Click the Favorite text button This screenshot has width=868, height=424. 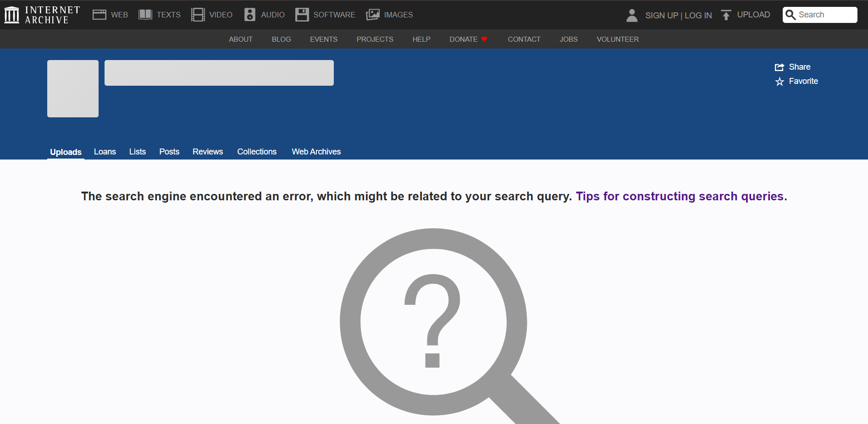(803, 81)
